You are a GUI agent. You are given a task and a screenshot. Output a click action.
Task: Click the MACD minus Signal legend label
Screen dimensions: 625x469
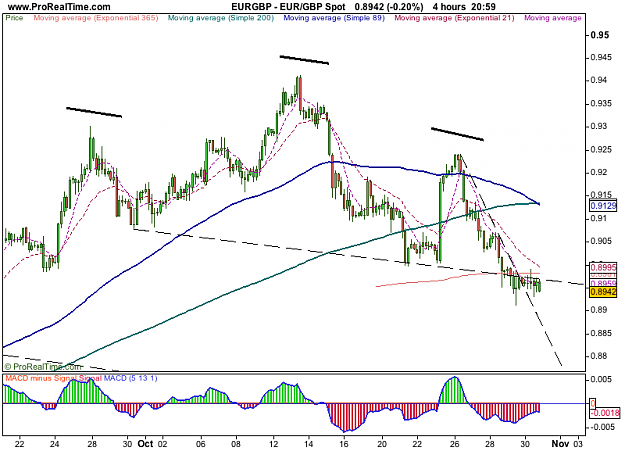41,378
